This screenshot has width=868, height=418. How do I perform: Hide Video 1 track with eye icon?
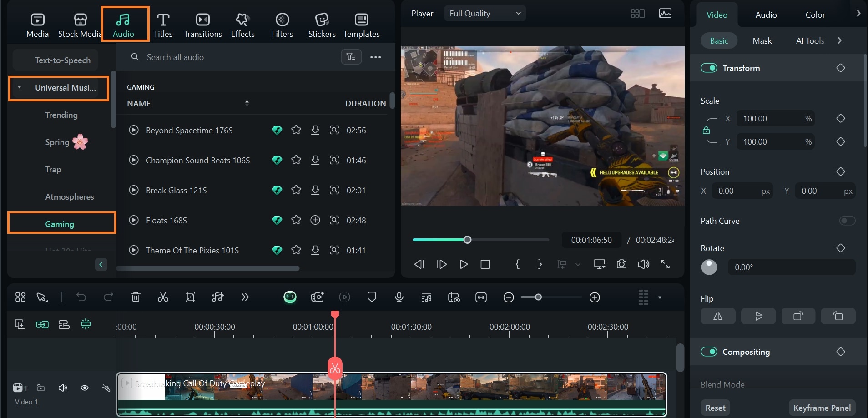pos(85,388)
